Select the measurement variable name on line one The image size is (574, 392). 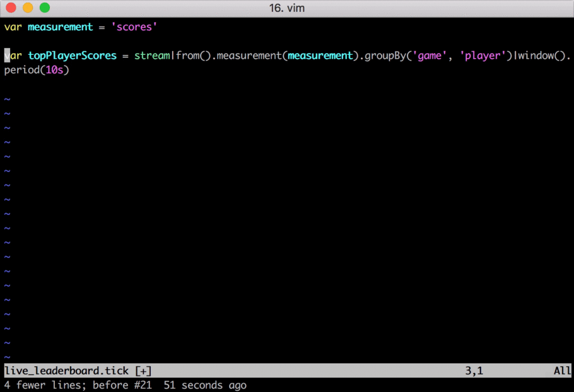pos(59,26)
